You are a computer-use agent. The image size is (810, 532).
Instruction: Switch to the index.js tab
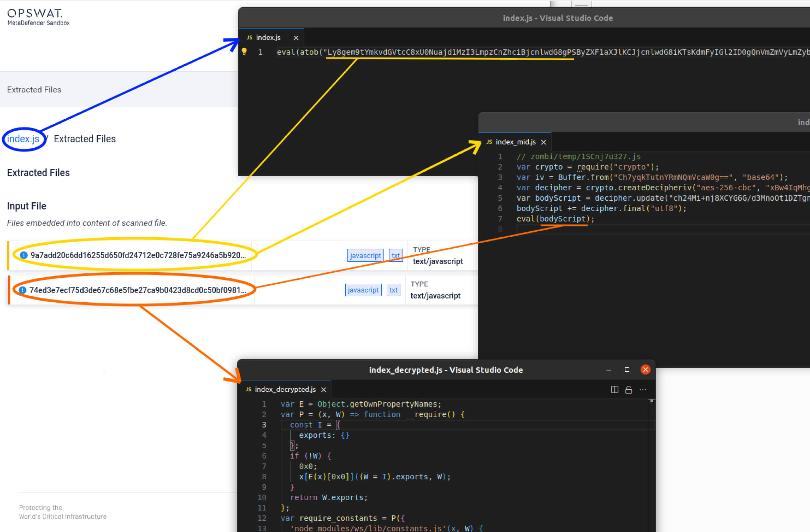(268, 38)
